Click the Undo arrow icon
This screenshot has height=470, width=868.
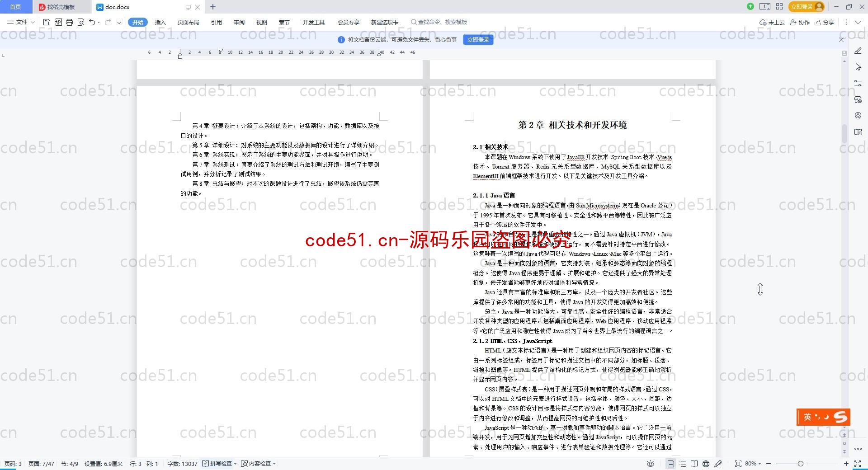[92, 22]
